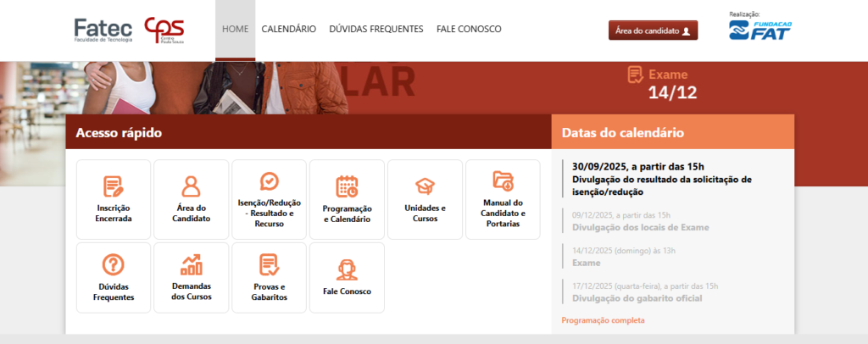The image size is (868, 344).
Task: Go to HOME menu item
Action: (x=235, y=29)
